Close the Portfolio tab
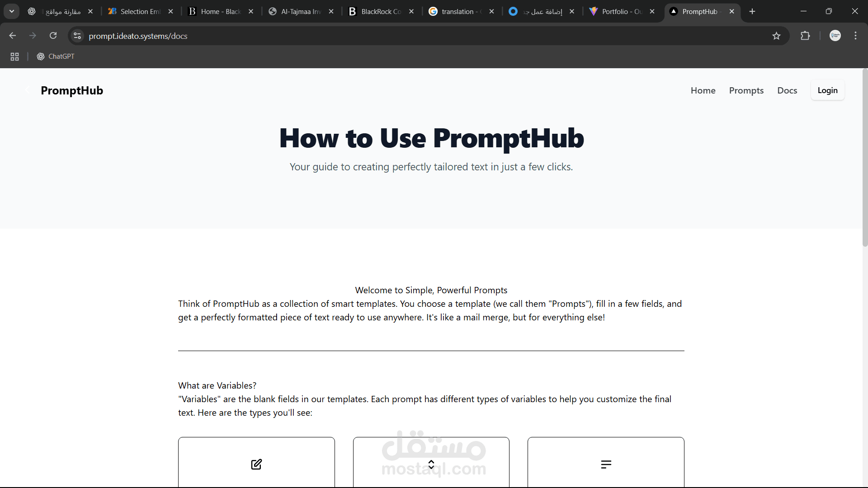Screen dimensions: 868x488 click(652, 11)
